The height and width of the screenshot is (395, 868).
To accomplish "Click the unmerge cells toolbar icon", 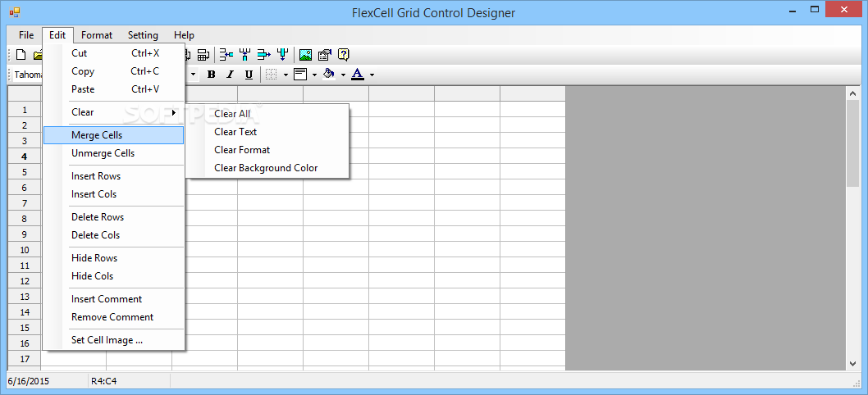I will pyautogui.click(x=203, y=55).
